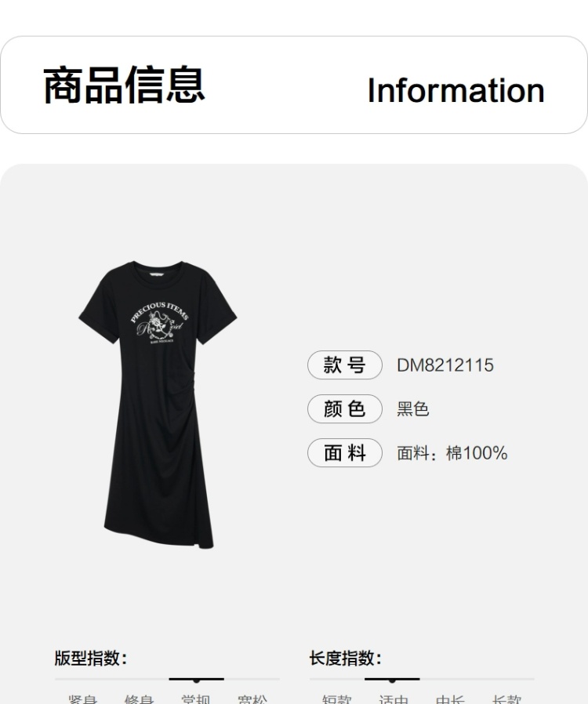Select the 面料 pill label
The width and height of the screenshot is (588, 704).
coord(345,453)
